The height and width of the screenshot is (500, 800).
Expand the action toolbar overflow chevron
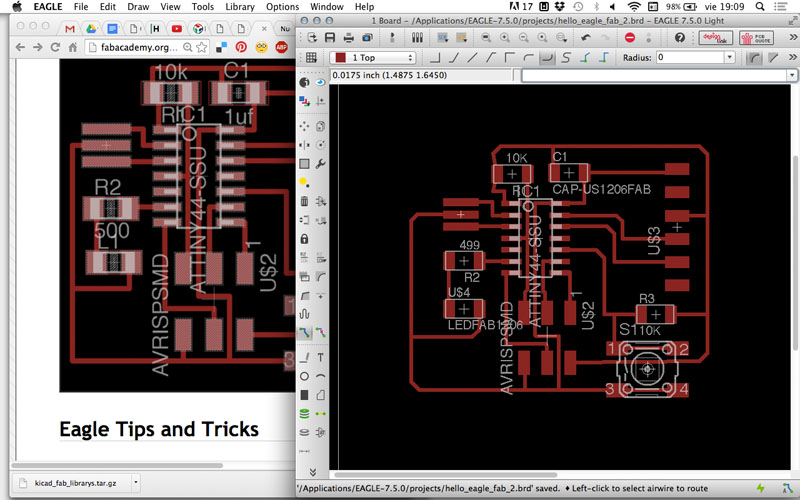(793, 38)
